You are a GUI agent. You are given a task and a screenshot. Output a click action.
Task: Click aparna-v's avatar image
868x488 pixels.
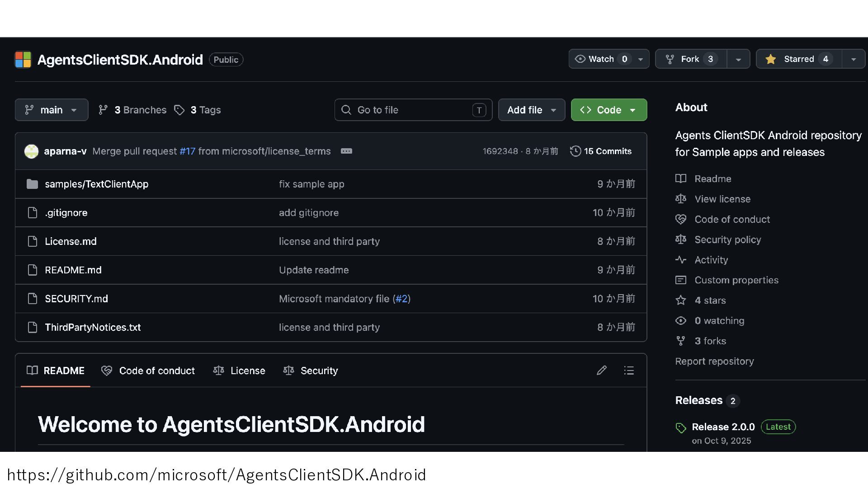(31, 151)
